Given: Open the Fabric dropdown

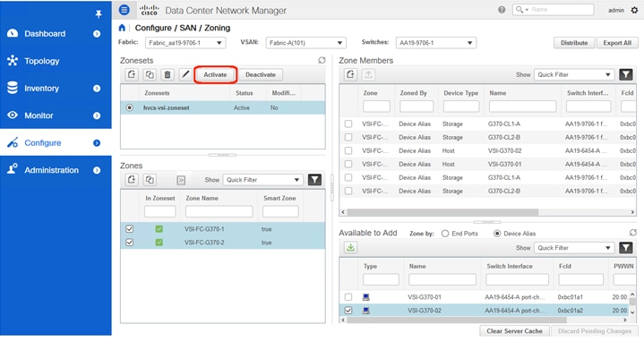Looking at the screenshot, I should (x=185, y=43).
